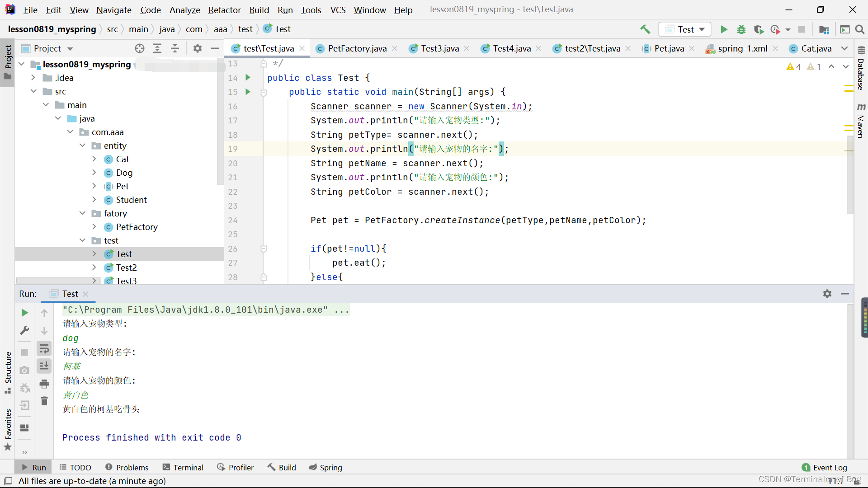Show hidden editor tabs dropdown

(x=844, y=48)
